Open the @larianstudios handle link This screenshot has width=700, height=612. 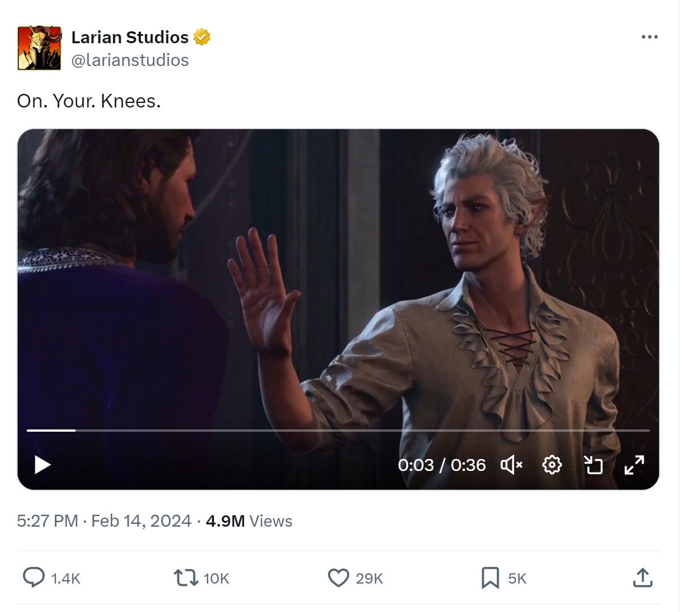tap(130, 60)
